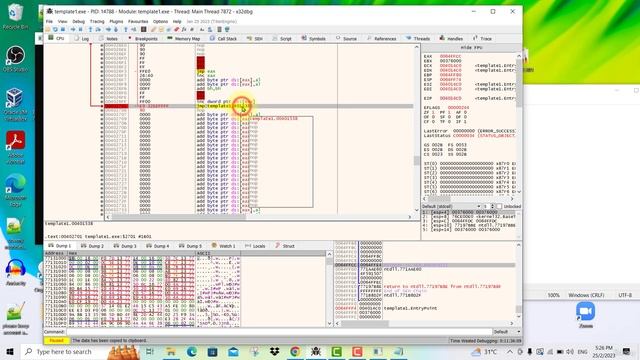Open the File menu
640x360 pixels.
tap(49, 21)
